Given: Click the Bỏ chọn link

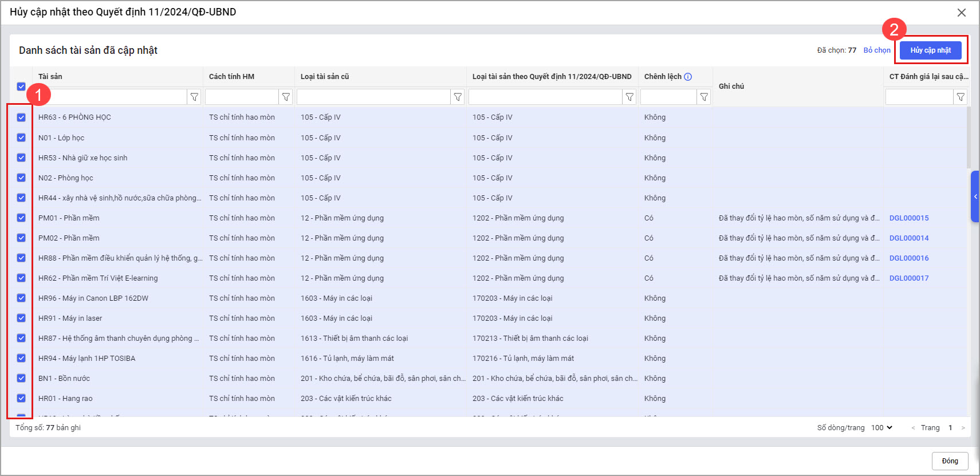Looking at the screenshot, I should (x=877, y=50).
